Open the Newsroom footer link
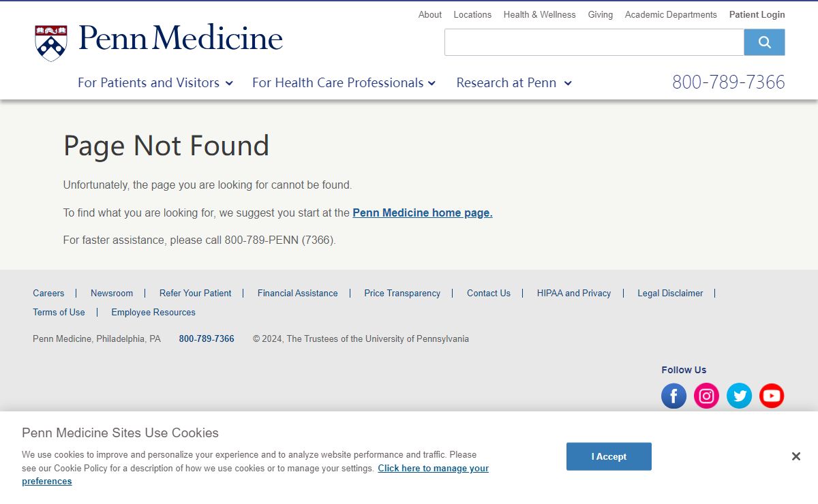Viewport: 818px width, 504px height. (112, 293)
